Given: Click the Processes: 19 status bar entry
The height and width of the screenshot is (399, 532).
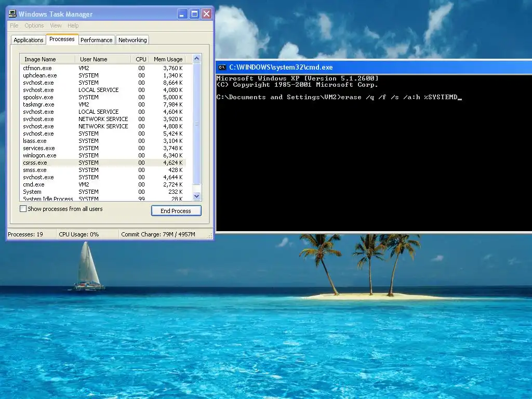Looking at the screenshot, I should tap(32, 234).
